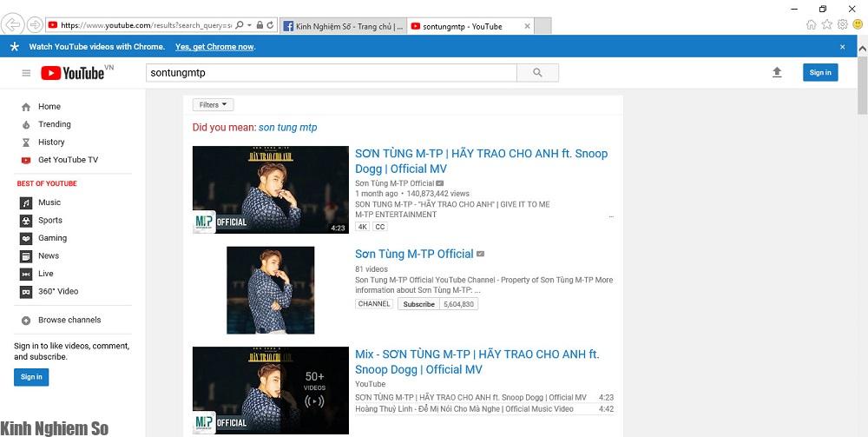Click the browser URL address field

pos(144,25)
